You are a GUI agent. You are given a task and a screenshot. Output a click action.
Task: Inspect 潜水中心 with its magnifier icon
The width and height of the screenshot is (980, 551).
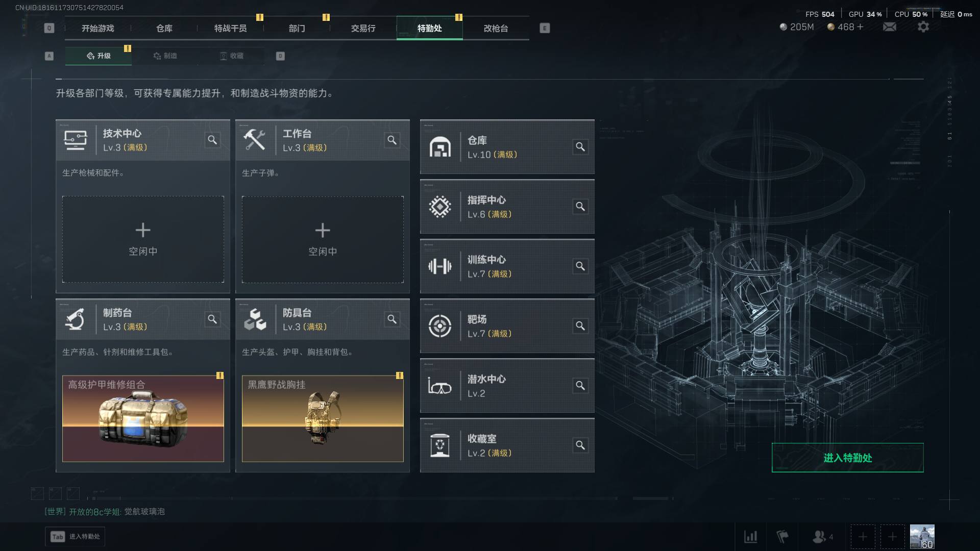click(580, 386)
